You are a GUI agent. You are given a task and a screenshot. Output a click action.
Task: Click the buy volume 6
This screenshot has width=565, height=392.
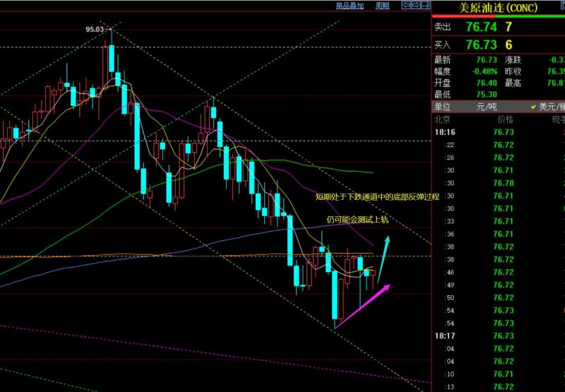[x=509, y=44]
